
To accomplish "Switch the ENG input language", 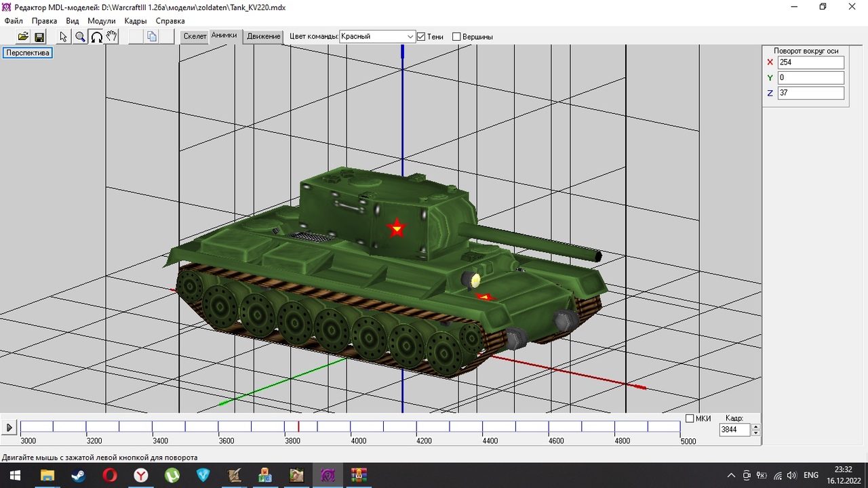I will 811,475.
